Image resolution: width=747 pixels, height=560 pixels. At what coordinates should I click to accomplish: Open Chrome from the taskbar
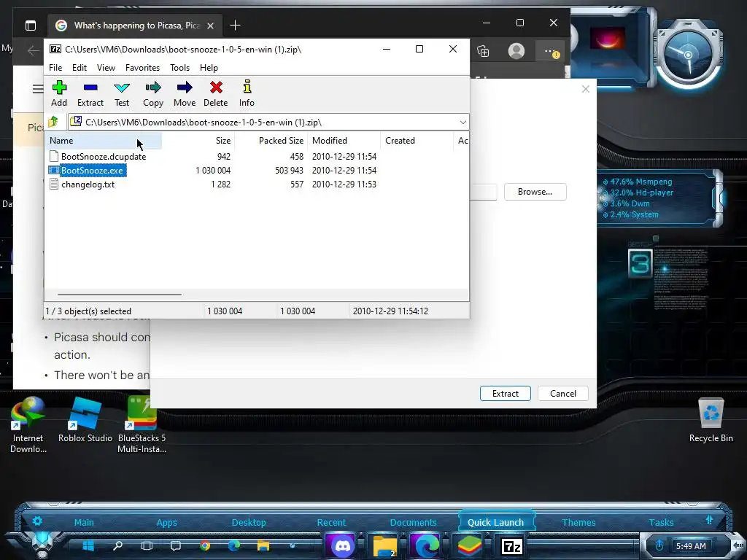coord(205,545)
